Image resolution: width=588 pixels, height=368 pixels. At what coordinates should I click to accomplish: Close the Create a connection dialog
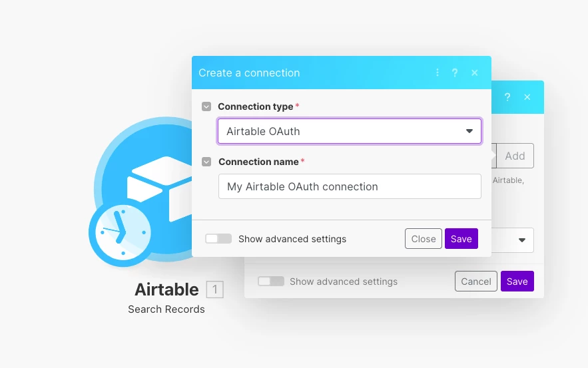[475, 73]
